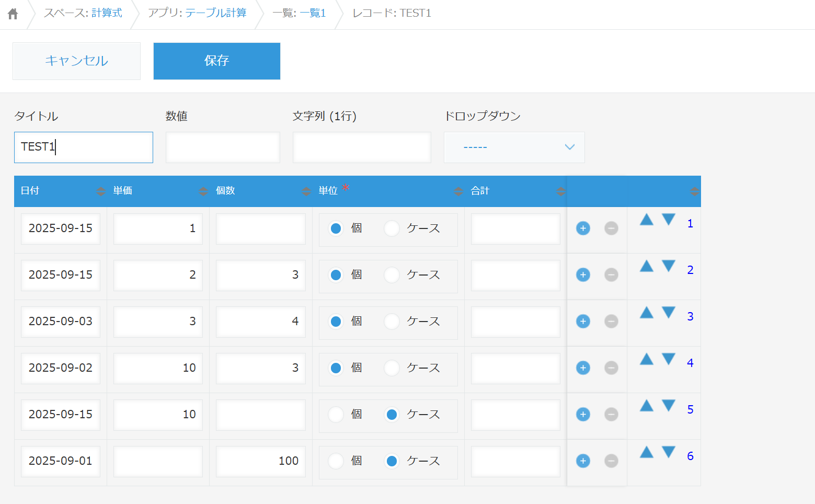Click the 保存 button
Screen dimensions: 815x504
point(216,61)
